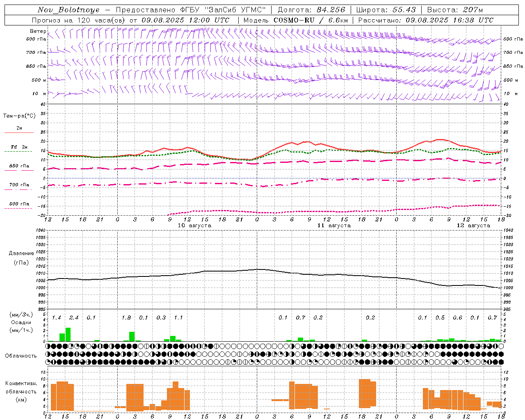
Task: Click the "Конвективн." convective cloud label
Action: click(21, 383)
